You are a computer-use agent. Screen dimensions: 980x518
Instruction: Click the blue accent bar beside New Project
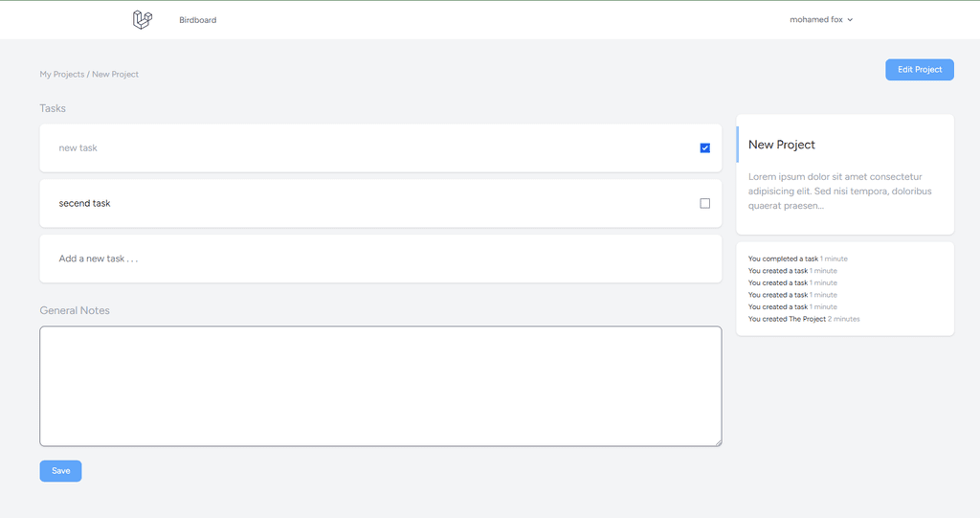tap(738, 145)
